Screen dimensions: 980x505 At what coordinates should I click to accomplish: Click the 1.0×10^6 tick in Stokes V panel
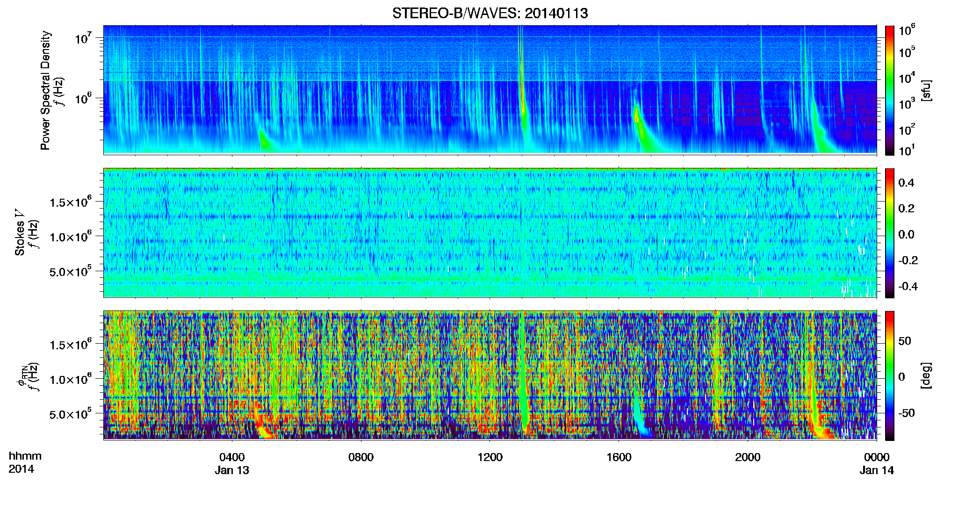71,236
